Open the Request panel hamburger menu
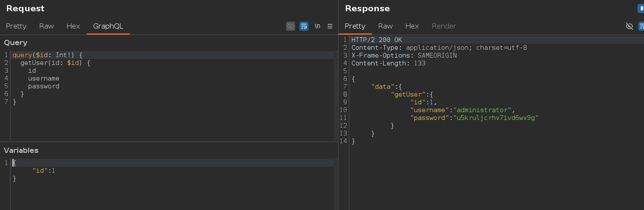Screen dimensions: 644x210 (x=330, y=26)
